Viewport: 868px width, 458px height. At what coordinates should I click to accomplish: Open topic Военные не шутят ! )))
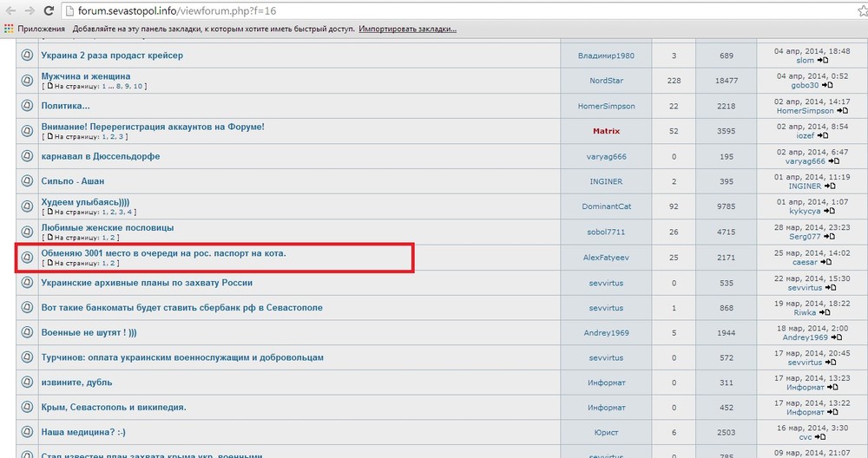tap(89, 332)
